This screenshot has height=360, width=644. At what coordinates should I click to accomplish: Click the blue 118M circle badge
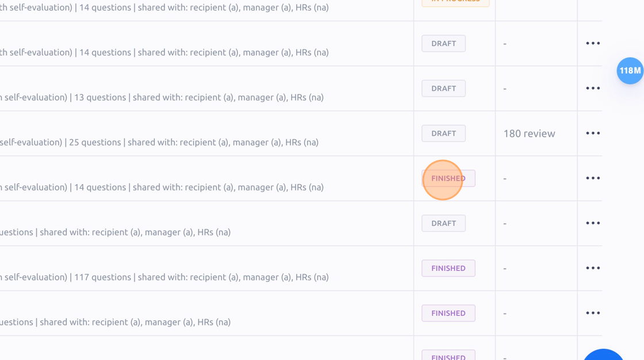pyautogui.click(x=630, y=71)
